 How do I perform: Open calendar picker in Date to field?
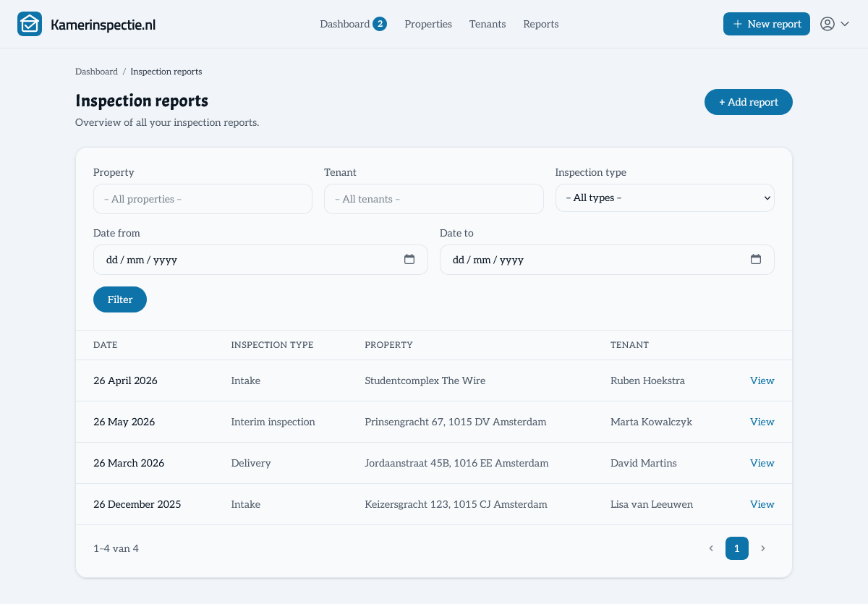tap(756, 259)
